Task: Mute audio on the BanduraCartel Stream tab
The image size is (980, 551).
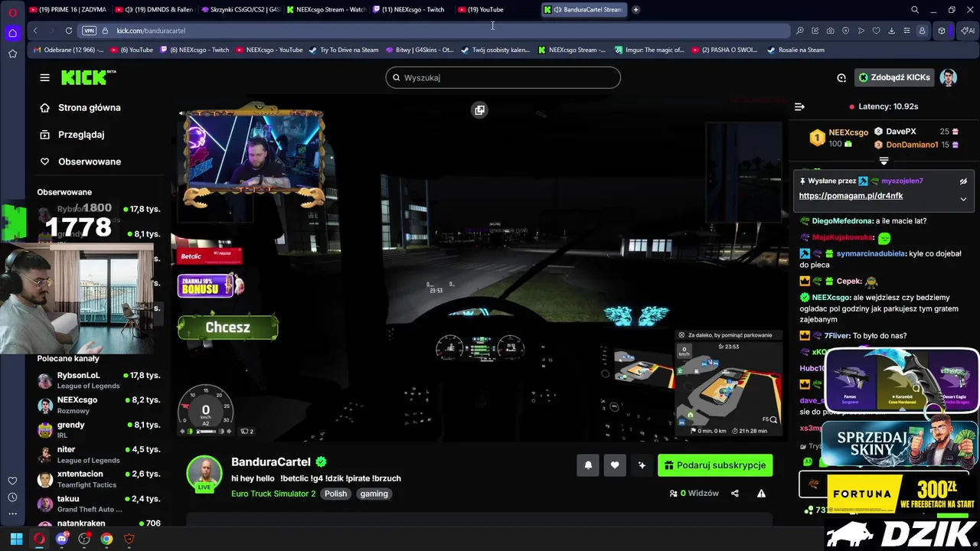Action: click(x=557, y=10)
